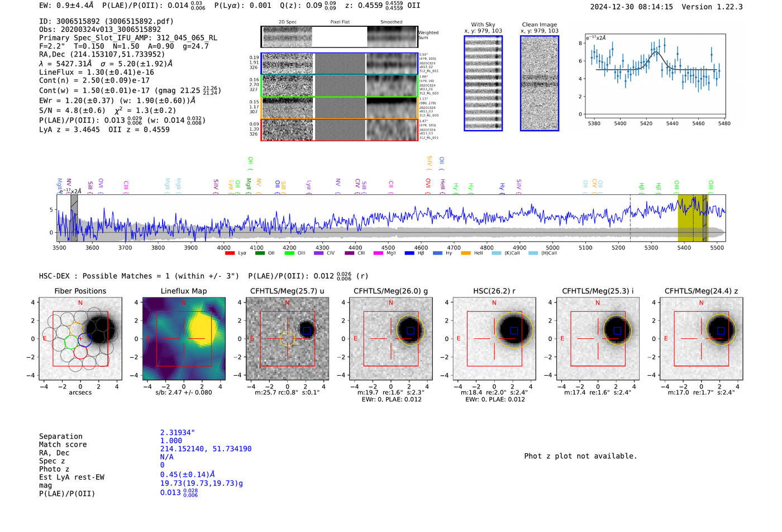
Task: Click the blue square marker in CFHTLS g image
Action: (x=411, y=330)
